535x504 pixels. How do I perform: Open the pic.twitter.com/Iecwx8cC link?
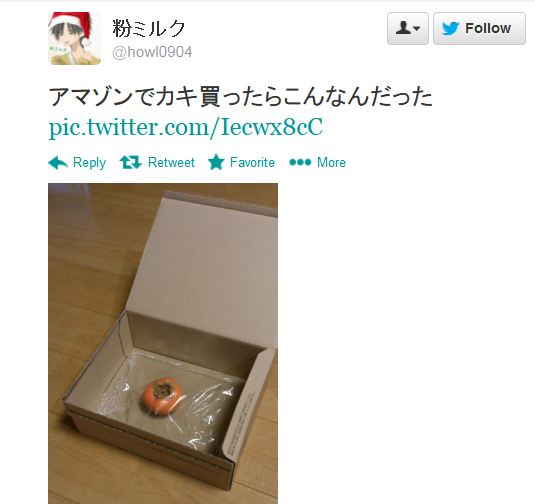186,128
